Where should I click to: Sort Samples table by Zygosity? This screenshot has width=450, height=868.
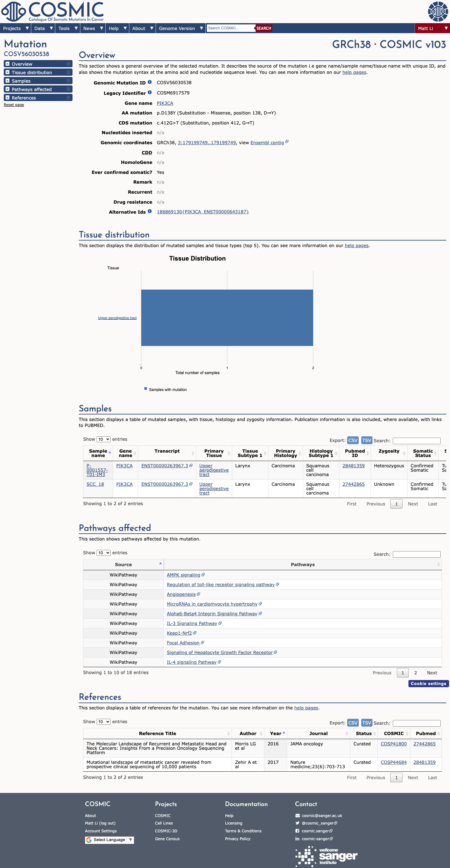[389, 453]
